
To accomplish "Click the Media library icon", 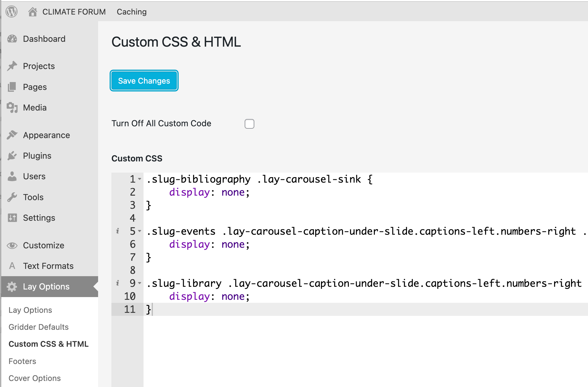I will (12, 107).
